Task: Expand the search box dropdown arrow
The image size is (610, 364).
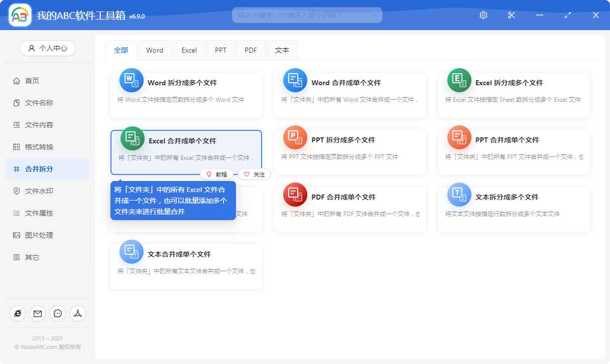Action: (375, 15)
